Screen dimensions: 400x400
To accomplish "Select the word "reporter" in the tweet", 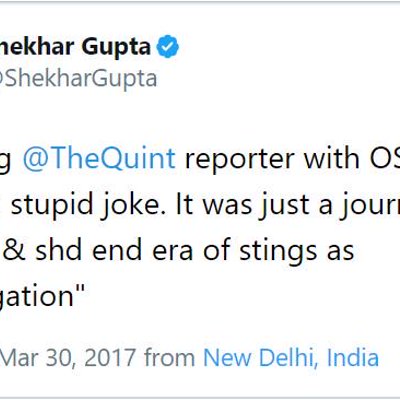I will [x=239, y=159].
